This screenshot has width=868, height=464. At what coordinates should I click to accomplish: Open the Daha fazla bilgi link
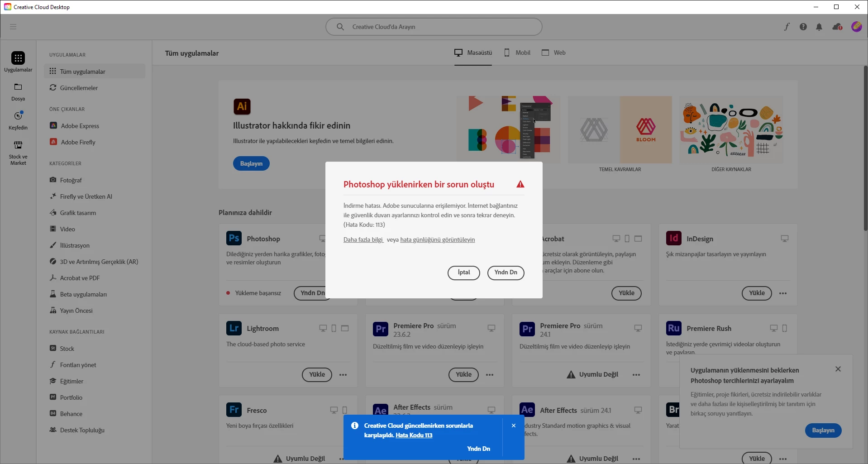[x=363, y=240]
